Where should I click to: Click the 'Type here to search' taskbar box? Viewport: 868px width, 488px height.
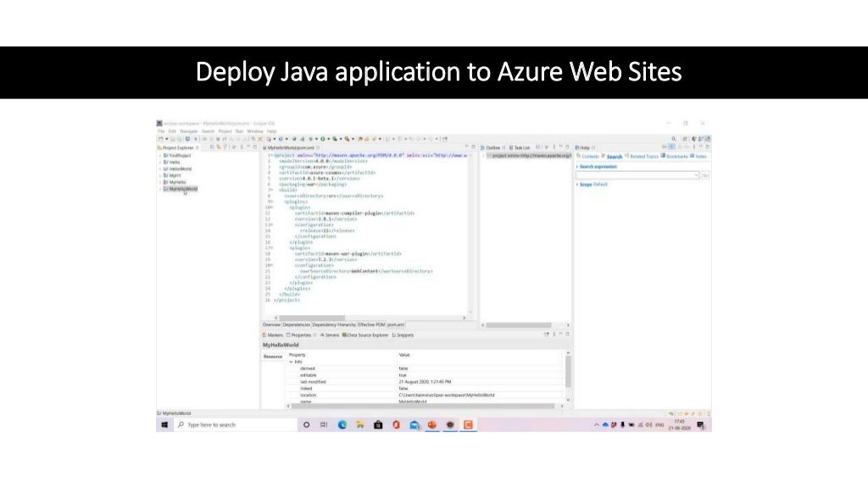(x=236, y=425)
